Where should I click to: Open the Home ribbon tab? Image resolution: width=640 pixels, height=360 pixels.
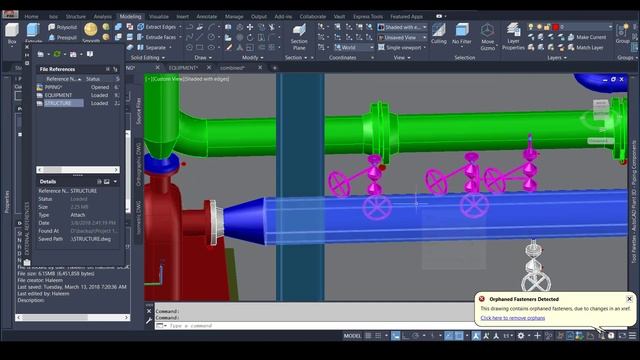[x=31, y=16]
